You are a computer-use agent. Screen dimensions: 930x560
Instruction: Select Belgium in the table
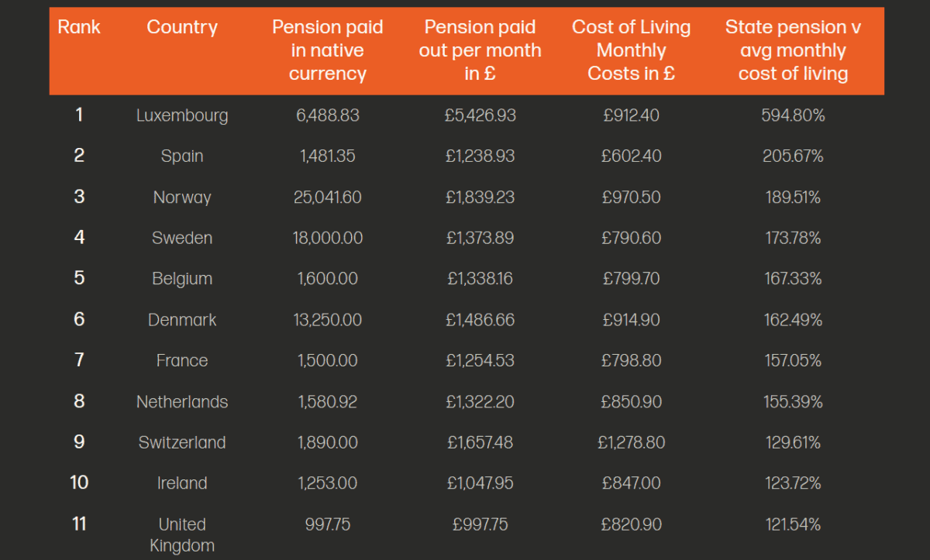182,279
